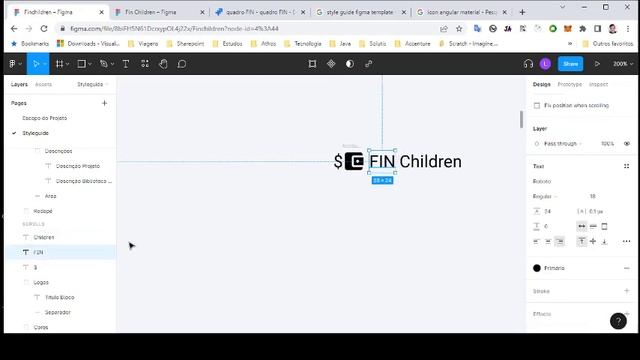Screen dimensions: 640x360
Task: Align text to middle vertically
Action: [593, 241]
